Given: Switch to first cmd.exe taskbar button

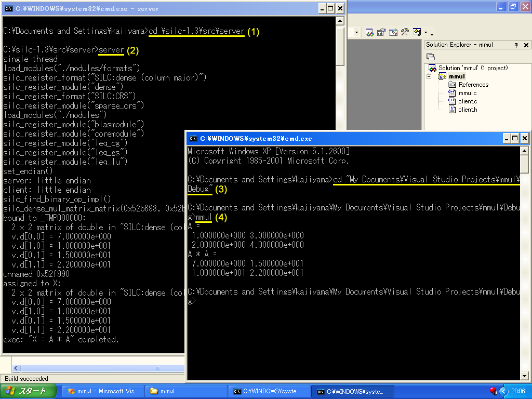Looking at the screenshot, I should click(270, 391).
